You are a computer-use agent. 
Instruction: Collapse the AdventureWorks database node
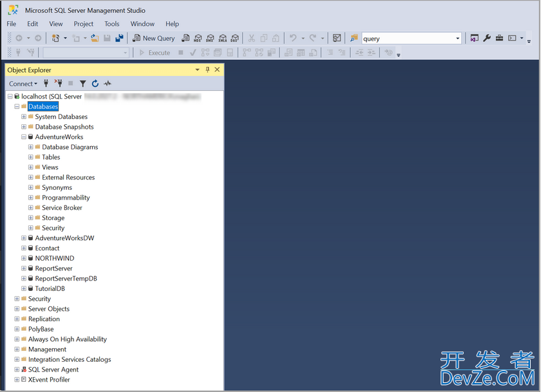[x=24, y=137]
